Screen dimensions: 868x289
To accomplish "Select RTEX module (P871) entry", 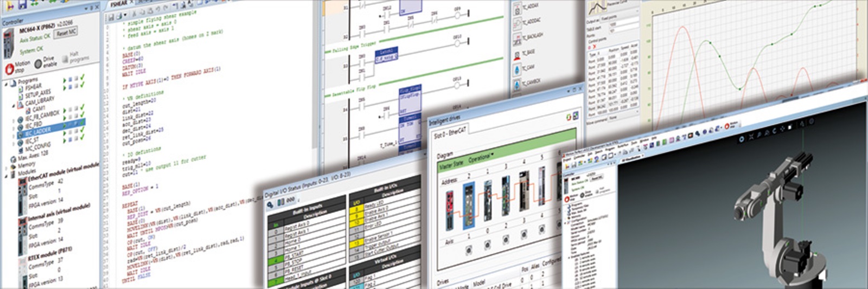I will 50,254.
